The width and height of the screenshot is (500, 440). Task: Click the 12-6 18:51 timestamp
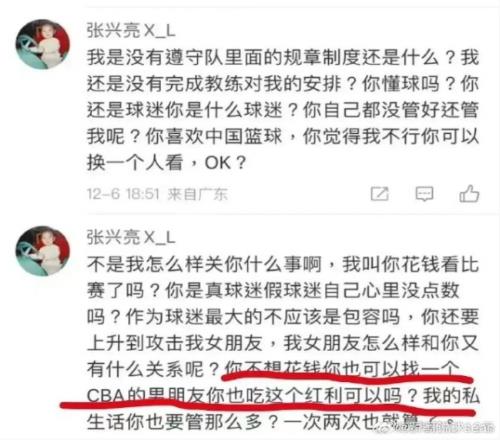[x=123, y=194]
